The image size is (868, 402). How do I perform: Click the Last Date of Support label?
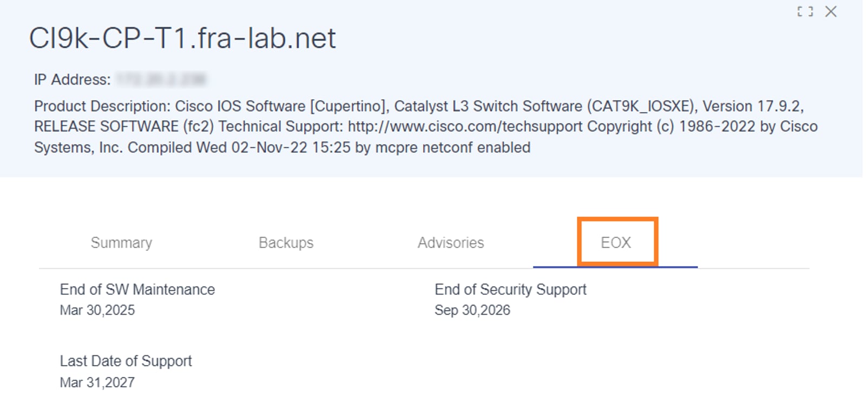126,361
